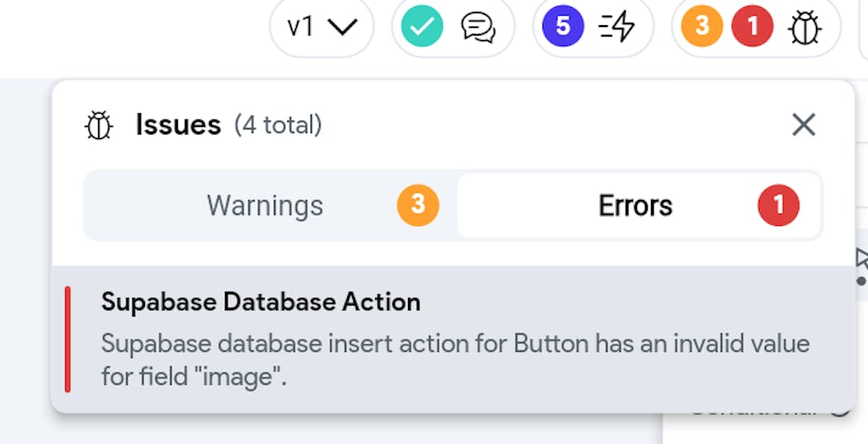
Task: Open the lightning optimizations icon
Action: pos(616,26)
